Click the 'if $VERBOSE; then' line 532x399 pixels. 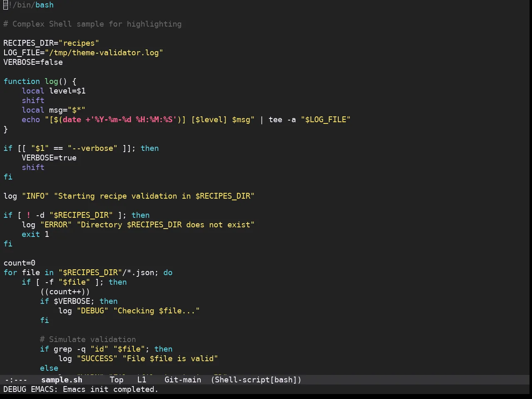[x=79, y=301]
